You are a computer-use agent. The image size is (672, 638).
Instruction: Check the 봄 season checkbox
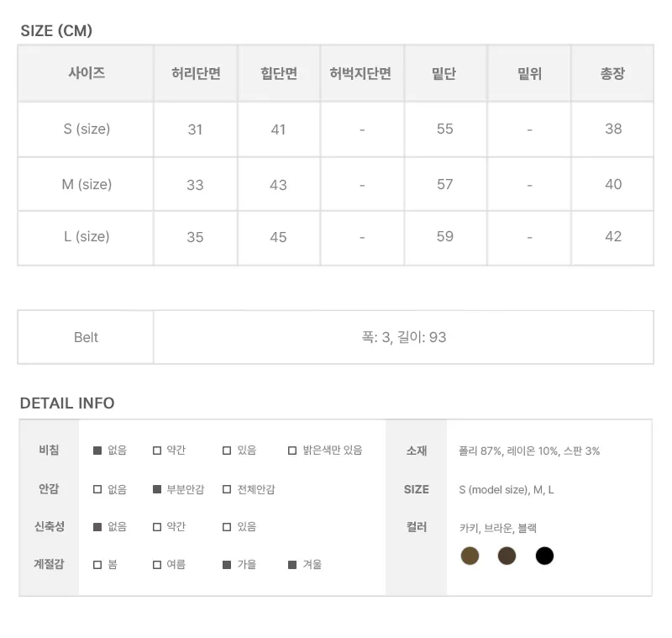coord(97,565)
